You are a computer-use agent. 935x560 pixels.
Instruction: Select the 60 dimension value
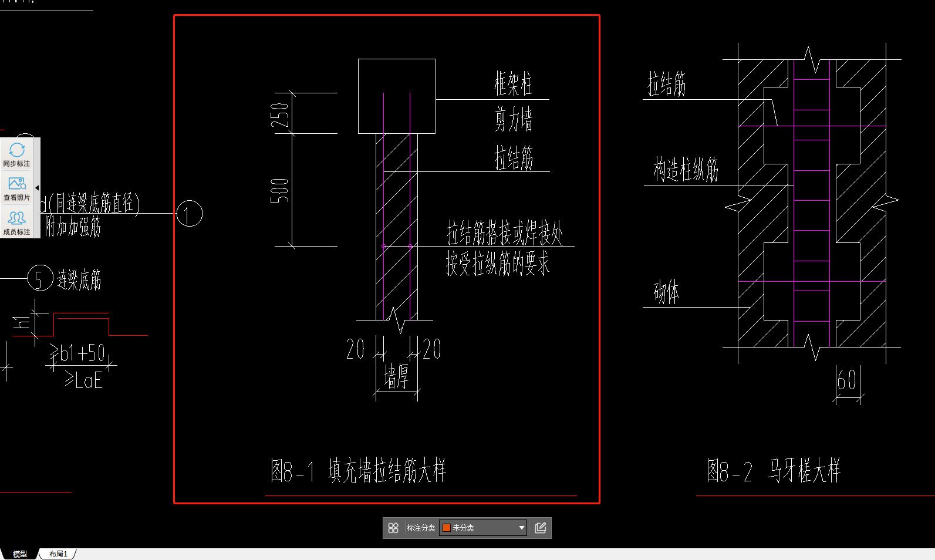click(847, 380)
